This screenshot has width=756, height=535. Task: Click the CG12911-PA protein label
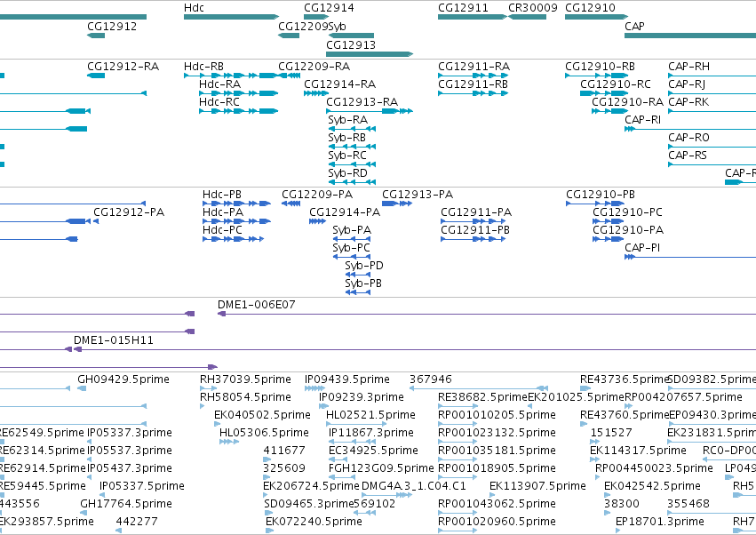pos(476,212)
